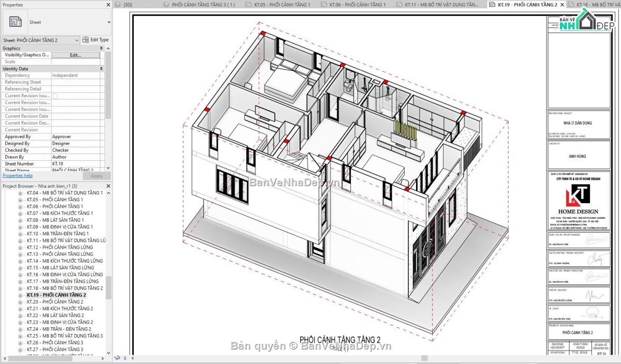
Task: Switch to the KT.05 - PHỐI CẢNH TẦNG 1 tab
Action: pos(282,5)
